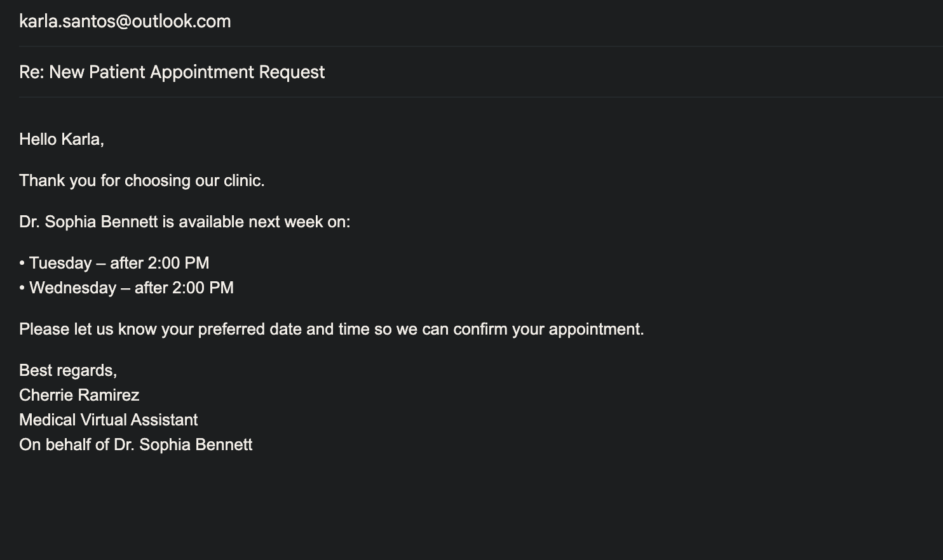Click the recipient email karla.santos@outlook.com

coord(125,21)
